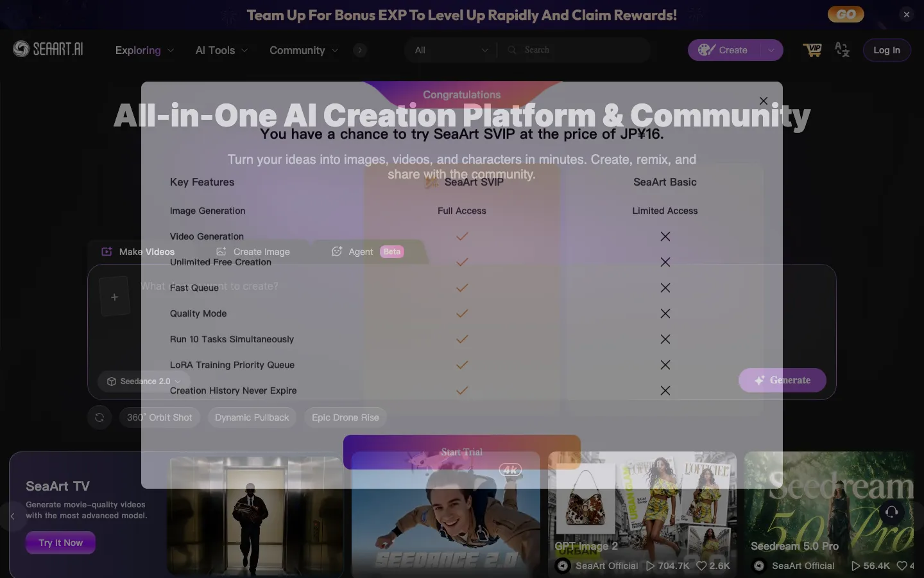Select the Epic Drone Rise suggestion

pyautogui.click(x=345, y=417)
